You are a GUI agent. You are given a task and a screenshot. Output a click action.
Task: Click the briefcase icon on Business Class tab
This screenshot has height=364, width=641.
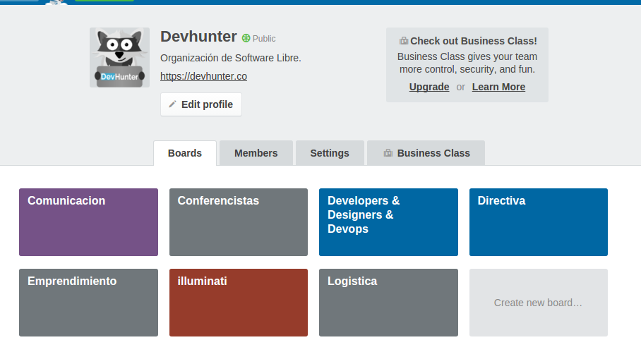[388, 153]
